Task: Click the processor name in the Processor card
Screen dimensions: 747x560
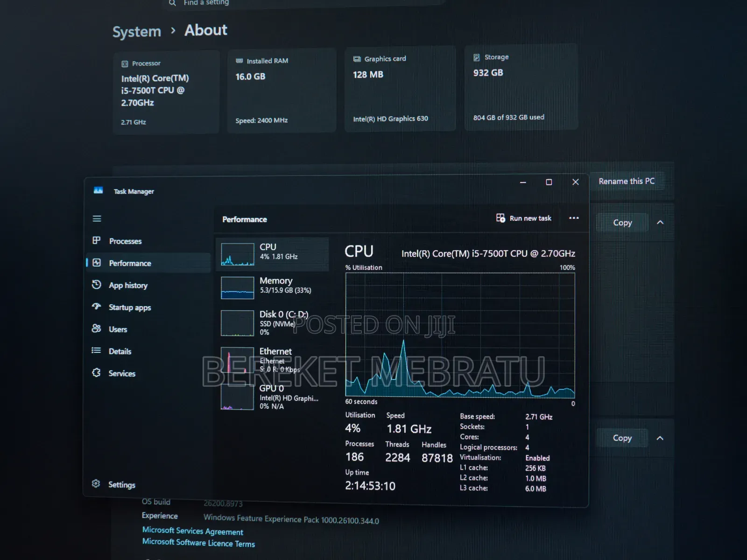Action: point(155,91)
